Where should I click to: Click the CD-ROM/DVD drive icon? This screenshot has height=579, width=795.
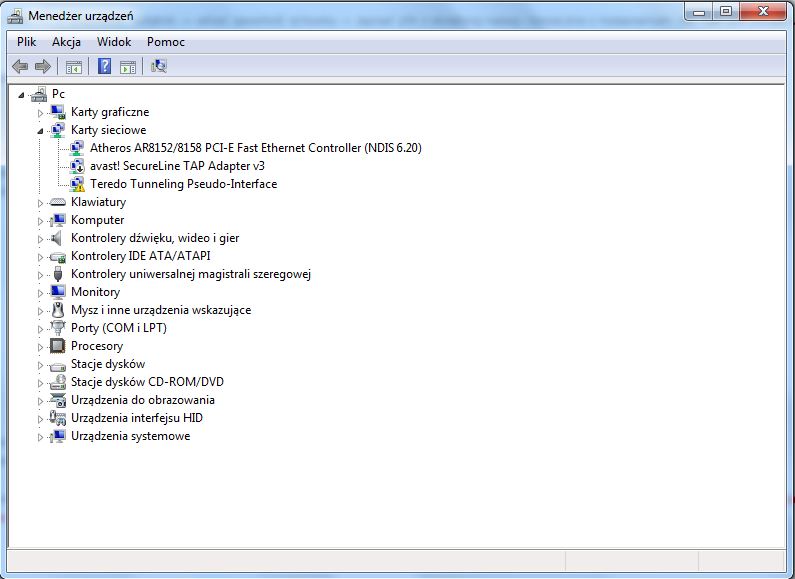tap(58, 382)
